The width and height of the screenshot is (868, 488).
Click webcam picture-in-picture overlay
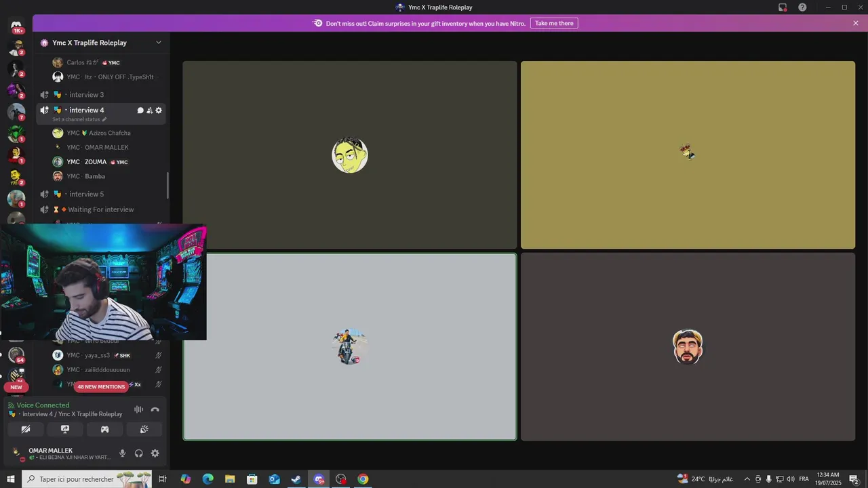click(103, 282)
